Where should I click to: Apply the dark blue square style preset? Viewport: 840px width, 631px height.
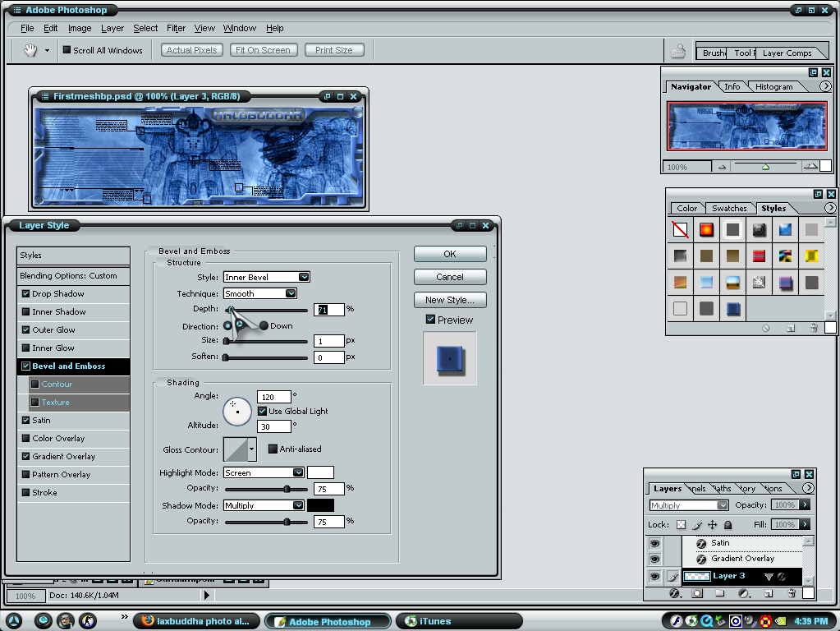(x=733, y=309)
